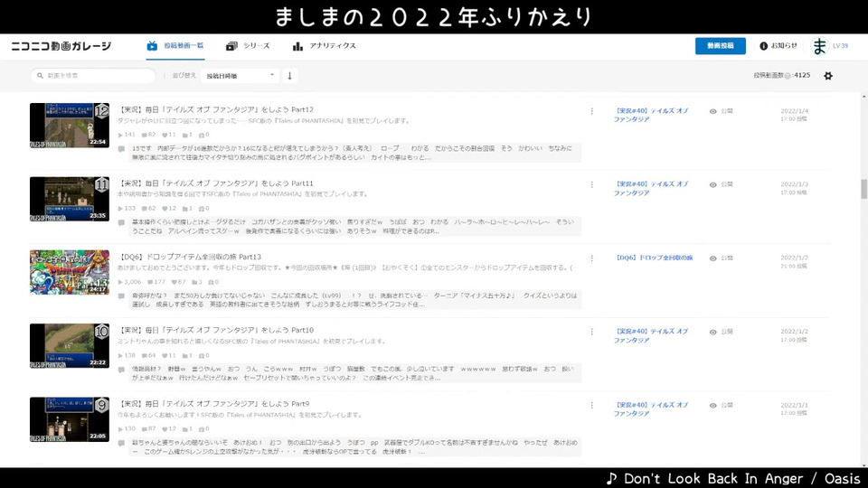Select the 投稿動画一覧 tab
868x488 pixels.
(175, 46)
